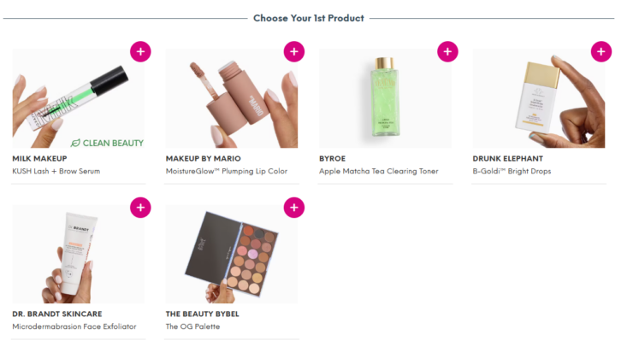Click the MILK MAKEUP brand name
The width and height of the screenshot is (627, 364).
[39, 159]
